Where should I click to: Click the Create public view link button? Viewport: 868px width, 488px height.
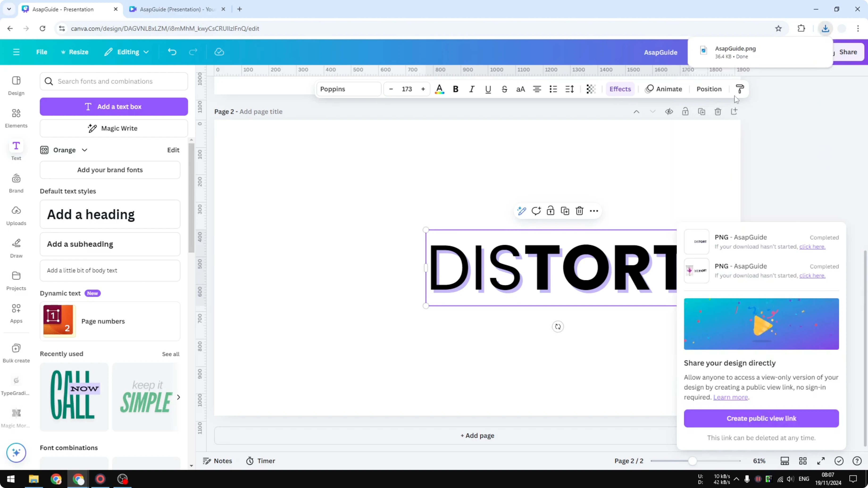(x=761, y=418)
